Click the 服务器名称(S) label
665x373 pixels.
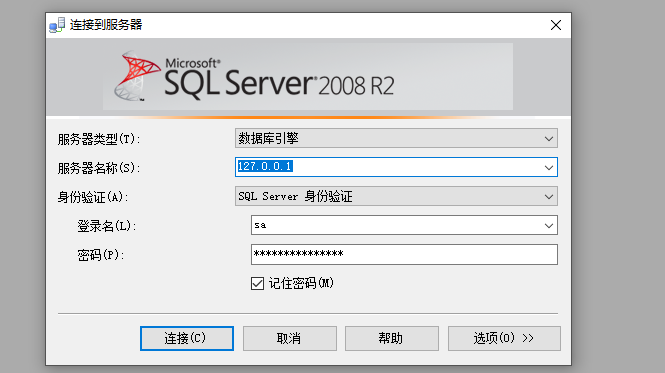coord(99,168)
